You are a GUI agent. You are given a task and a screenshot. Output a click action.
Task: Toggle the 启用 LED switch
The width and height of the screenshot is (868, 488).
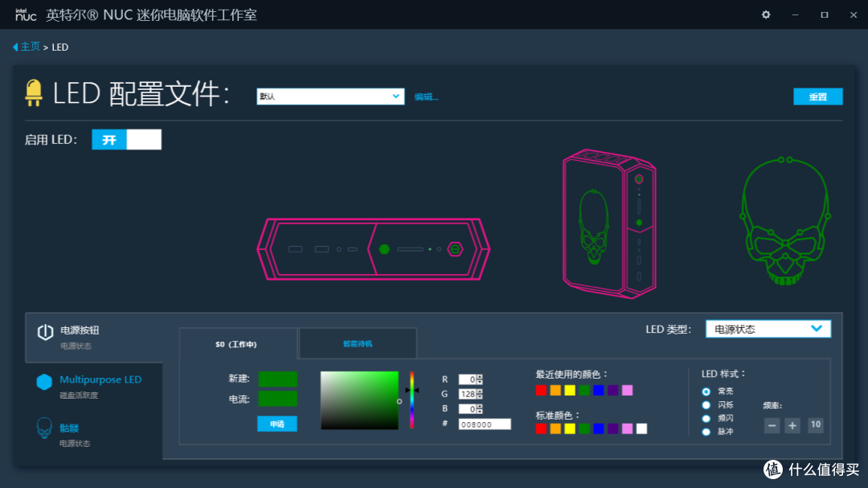click(x=127, y=140)
